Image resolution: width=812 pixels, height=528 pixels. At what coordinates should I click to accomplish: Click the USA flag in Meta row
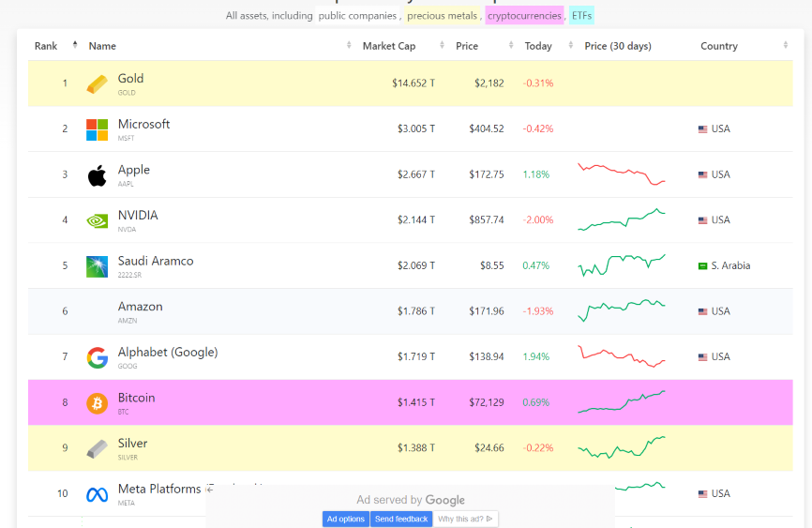[x=702, y=494]
